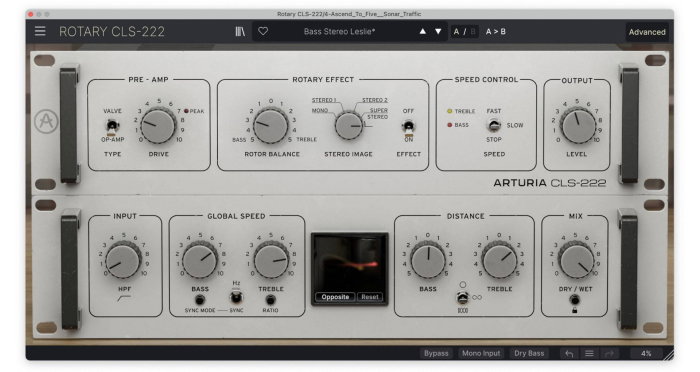The image size is (700, 372).
Task: Click the undo arrow icon
Action: click(x=569, y=354)
